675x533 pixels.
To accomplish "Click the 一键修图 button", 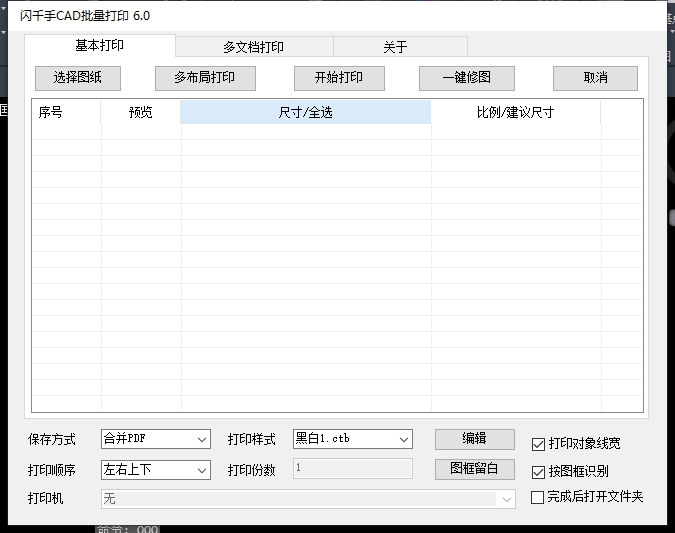I will click(x=466, y=78).
